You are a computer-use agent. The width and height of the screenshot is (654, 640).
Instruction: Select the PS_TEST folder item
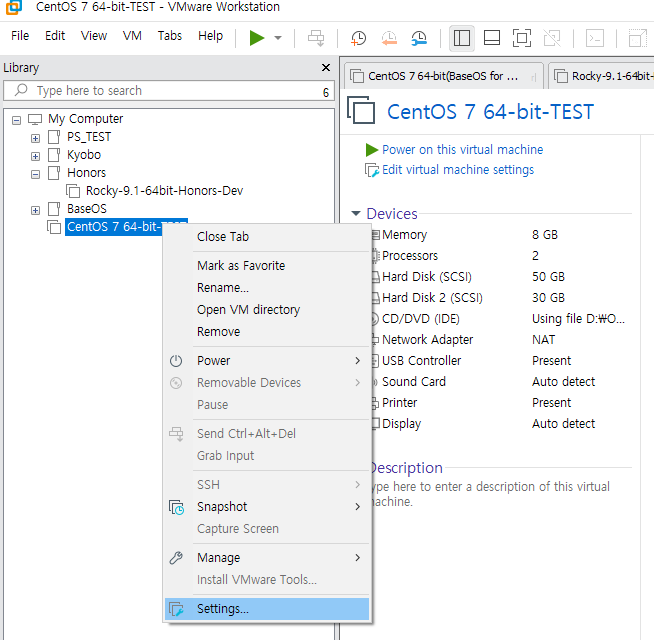89,137
